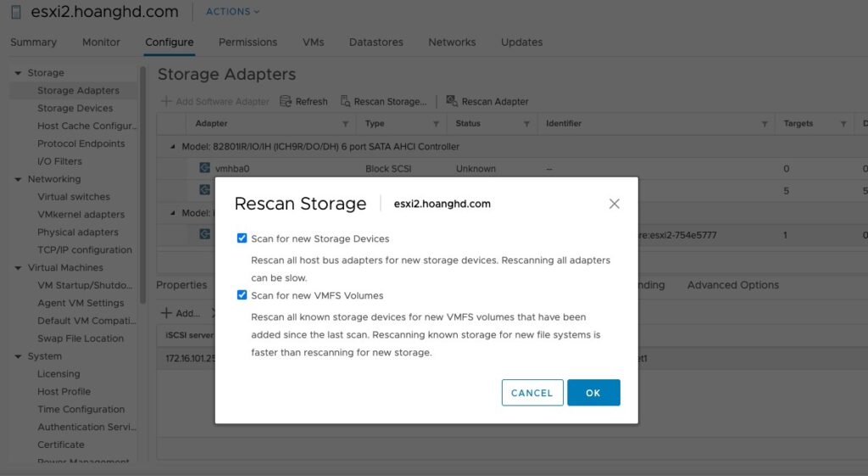Open Host Profile under System

(64, 392)
